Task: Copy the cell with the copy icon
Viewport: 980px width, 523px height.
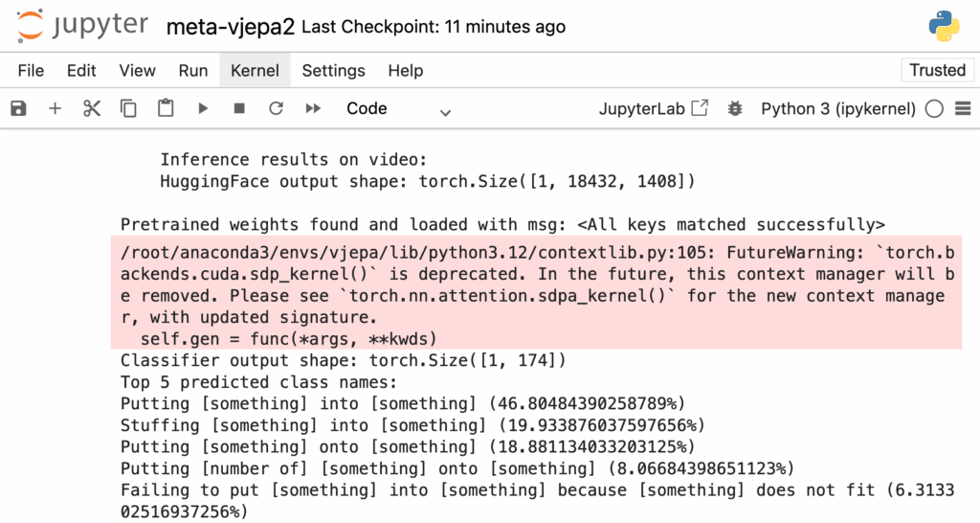Action: (128, 108)
